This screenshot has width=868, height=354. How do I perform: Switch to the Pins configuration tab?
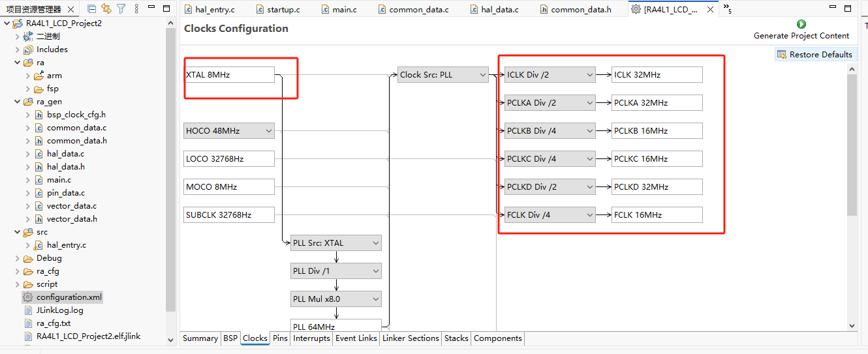point(280,338)
